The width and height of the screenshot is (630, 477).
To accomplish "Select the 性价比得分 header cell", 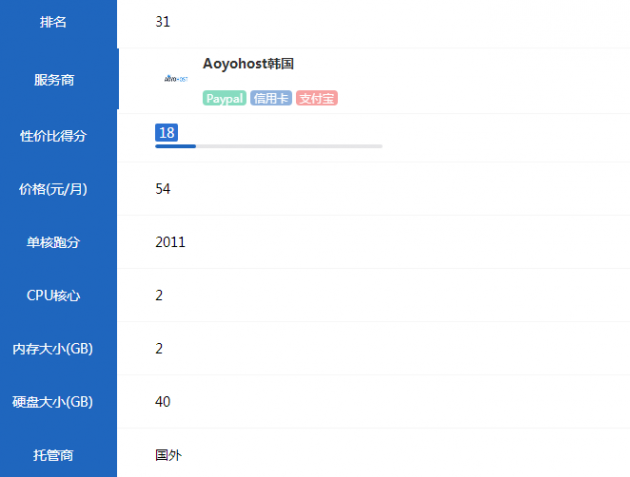I will (59, 136).
